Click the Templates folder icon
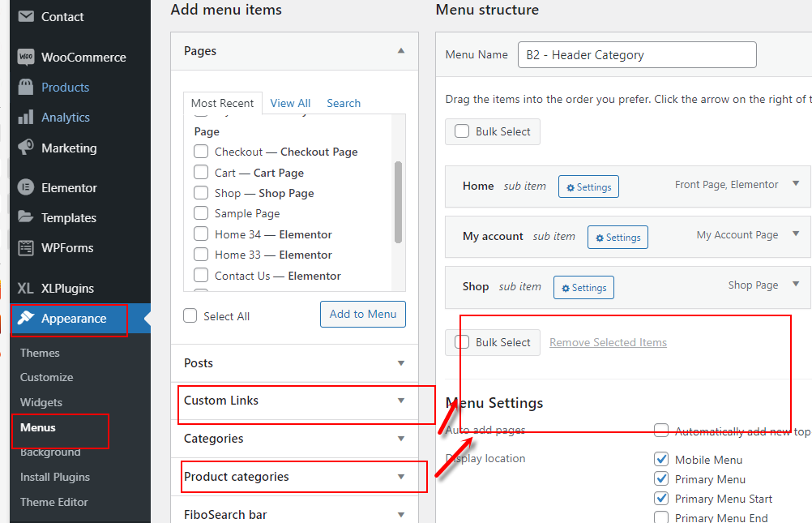Screen dimensions: 812x523 tap(25, 216)
